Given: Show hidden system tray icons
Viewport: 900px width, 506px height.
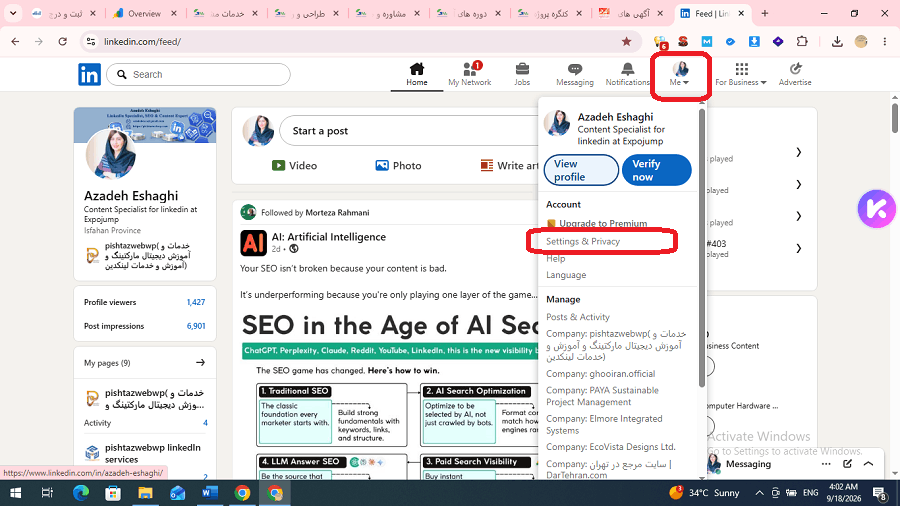Looking at the screenshot, I should pos(759,493).
